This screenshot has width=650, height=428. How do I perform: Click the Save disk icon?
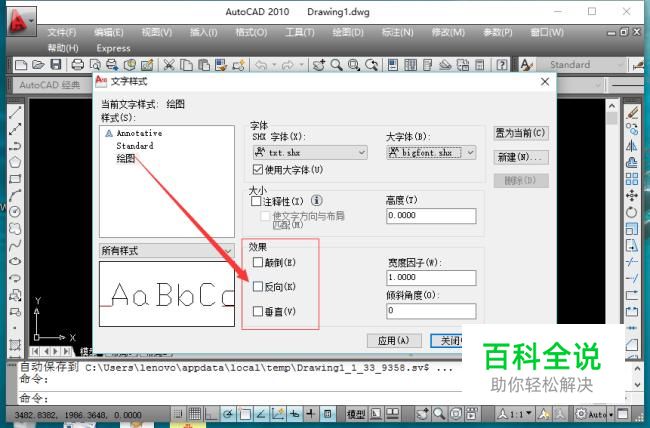tap(56, 65)
